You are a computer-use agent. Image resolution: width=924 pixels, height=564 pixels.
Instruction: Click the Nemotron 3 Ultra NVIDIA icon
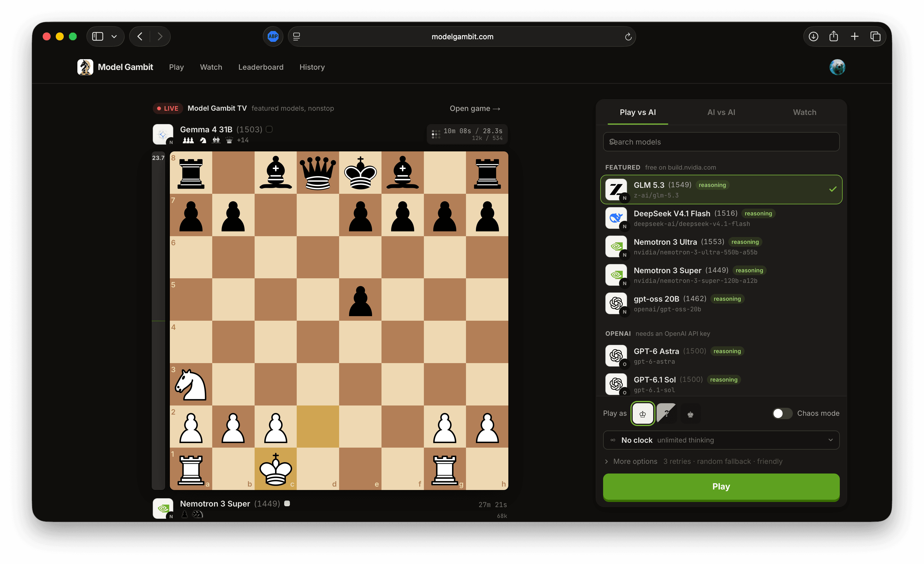click(616, 246)
